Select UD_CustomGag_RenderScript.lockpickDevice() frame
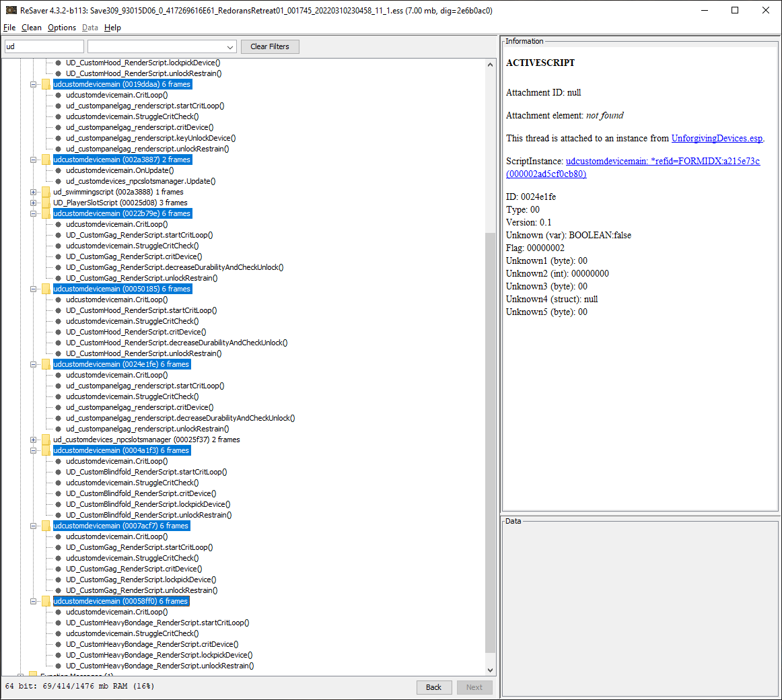 click(x=141, y=580)
